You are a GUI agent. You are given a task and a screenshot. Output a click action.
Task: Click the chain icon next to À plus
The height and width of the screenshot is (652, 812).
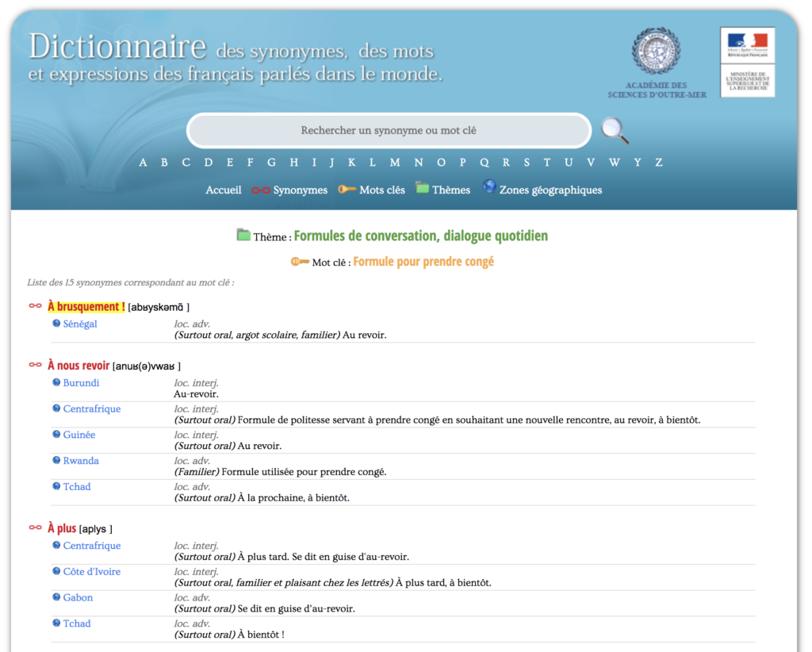35,528
